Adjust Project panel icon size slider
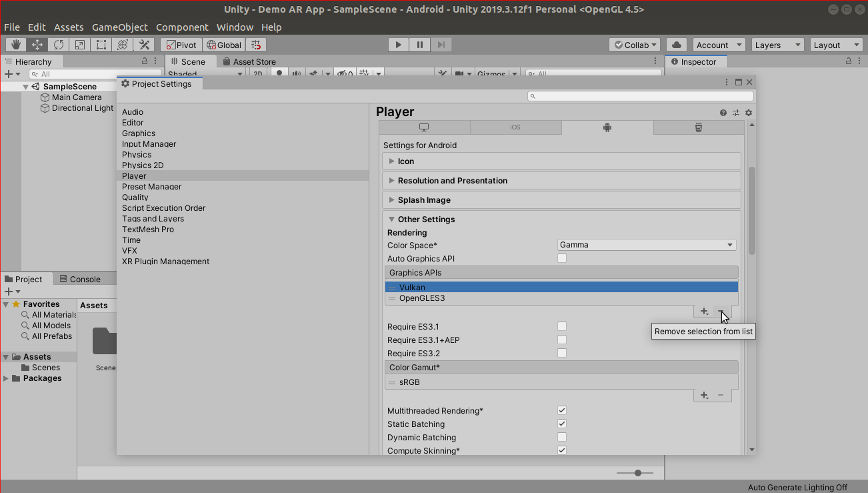The height and width of the screenshot is (493, 868). (x=637, y=473)
